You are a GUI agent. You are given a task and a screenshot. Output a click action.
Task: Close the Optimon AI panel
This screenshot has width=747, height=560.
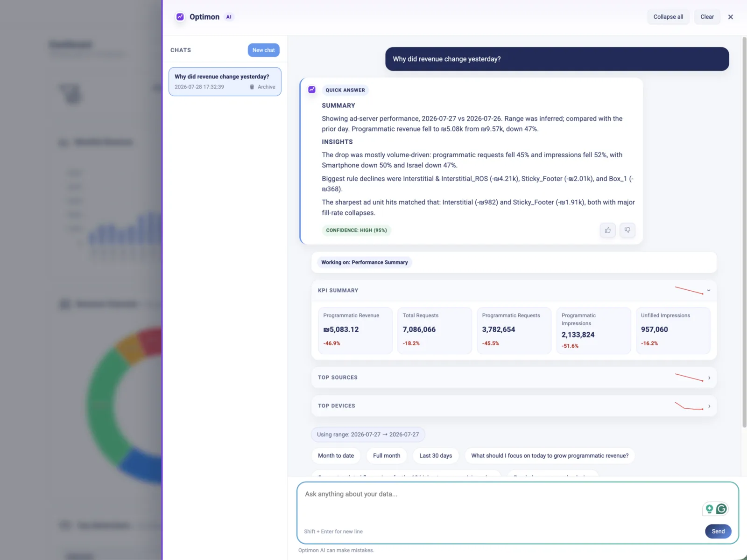tap(731, 17)
